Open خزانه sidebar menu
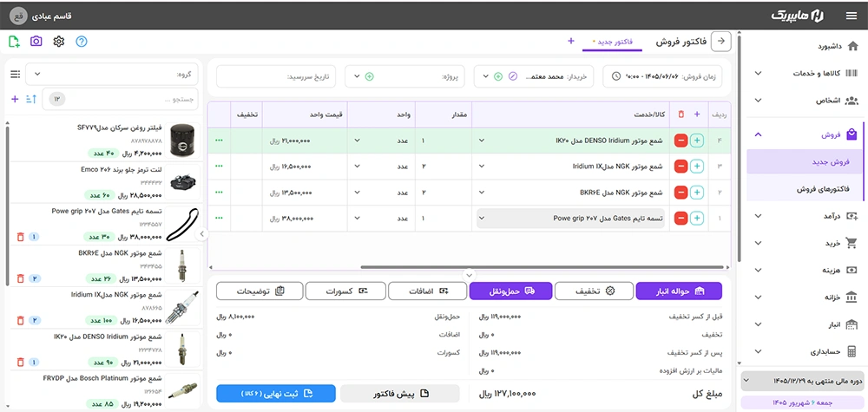Image resolution: width=868 pixels, height=412 pixels. coord(803,297)
